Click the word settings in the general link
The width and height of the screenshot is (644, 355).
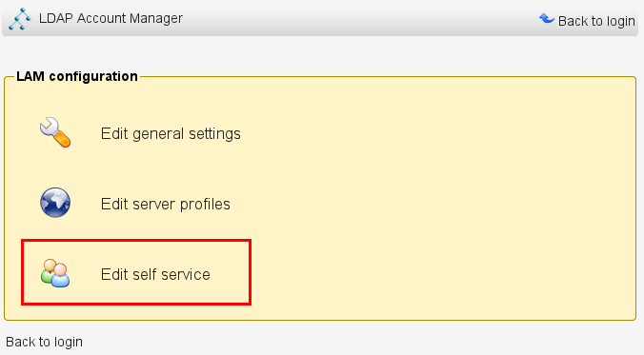214,134
